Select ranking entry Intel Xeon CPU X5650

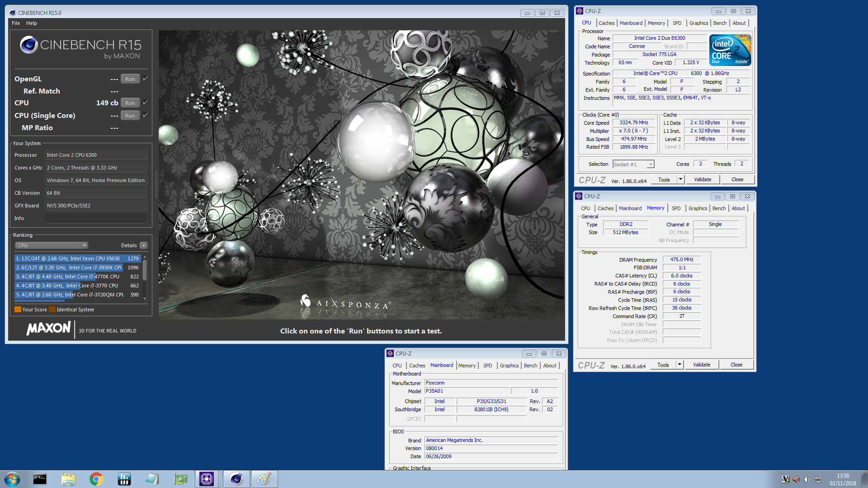click(78, 258)
